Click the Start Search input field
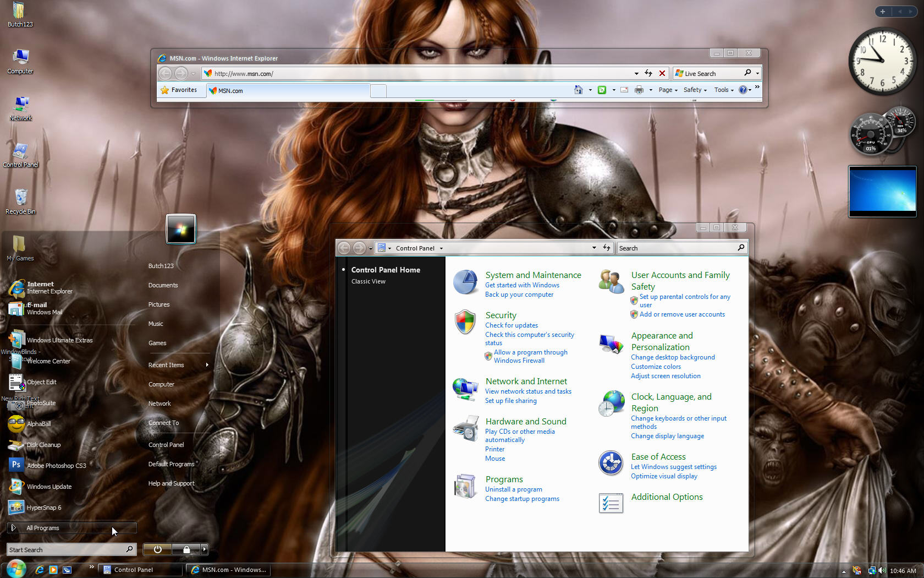Screen dimensions: 924x578 click(66, 549)
